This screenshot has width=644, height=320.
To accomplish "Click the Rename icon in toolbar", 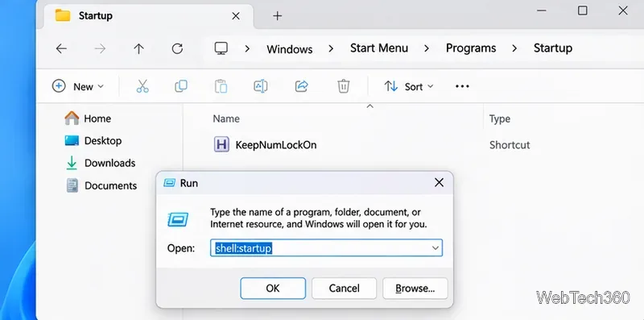I will (x=261, y=86).
